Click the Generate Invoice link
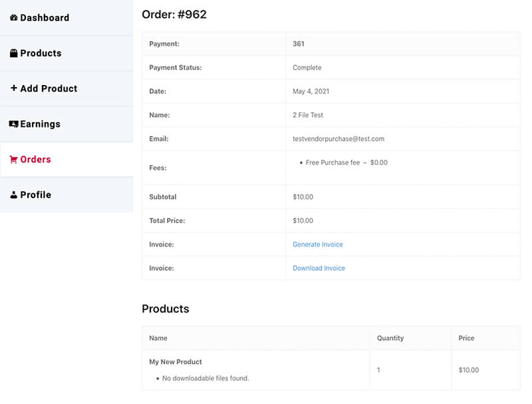Screen dimensions: 532x404 coord(318,245)
